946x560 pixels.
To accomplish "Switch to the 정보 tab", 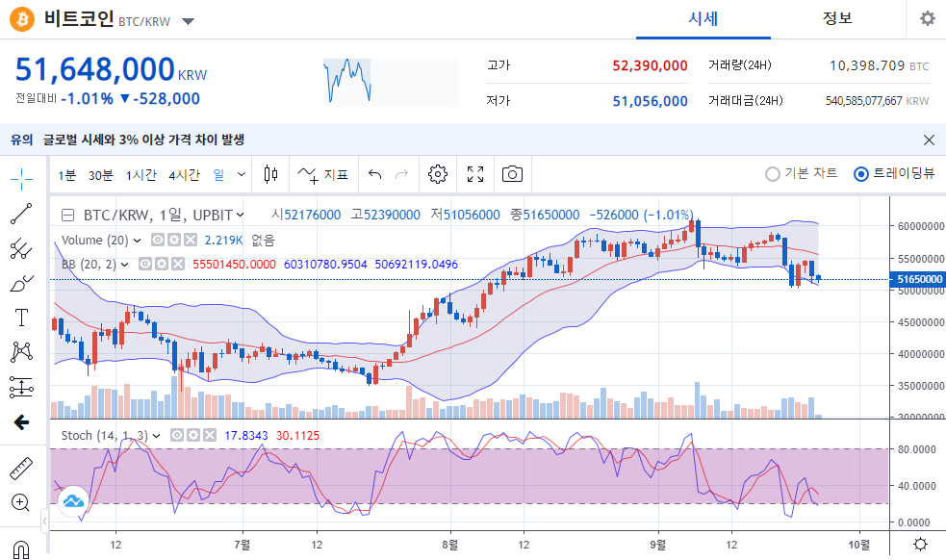I will pyautogui.click(x=837, y=18).
